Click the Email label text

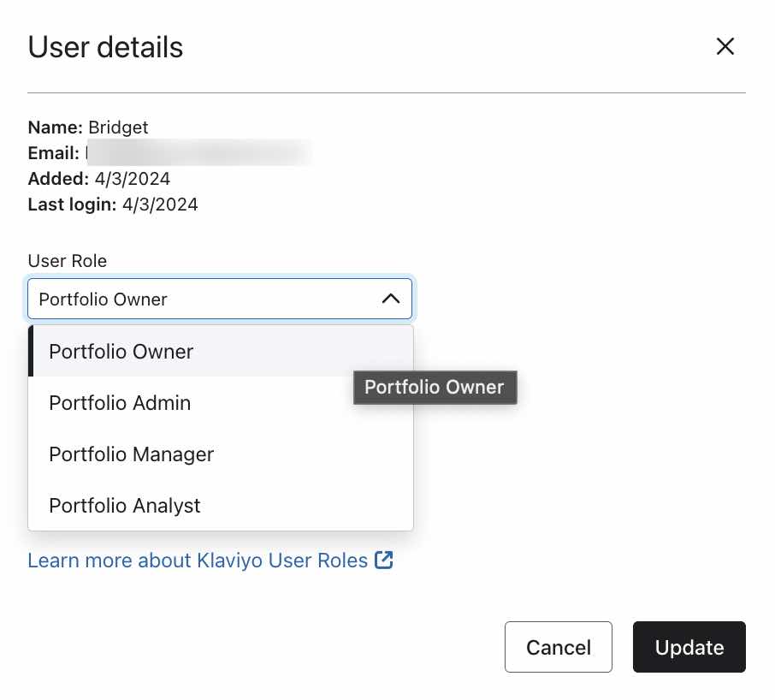tap(53, 153)
